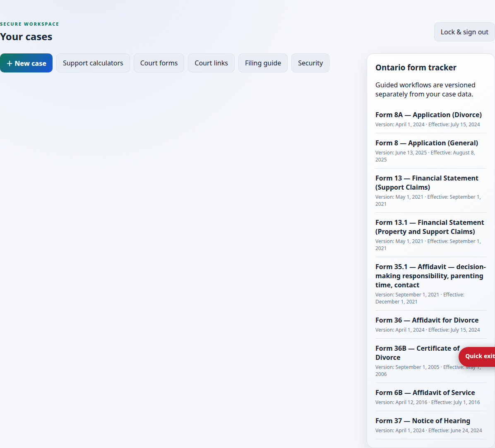Select Form 8 — Application (General)

(426, 143)
